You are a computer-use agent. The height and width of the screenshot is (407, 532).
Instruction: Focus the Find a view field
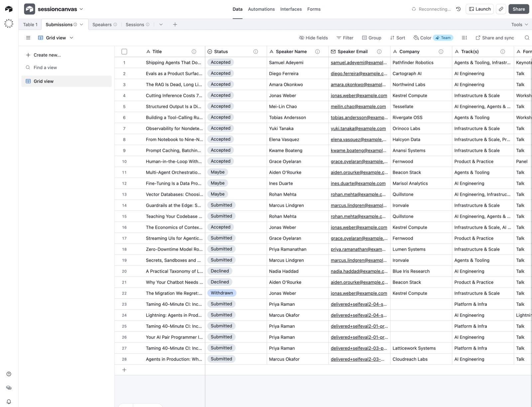[66, 68]
